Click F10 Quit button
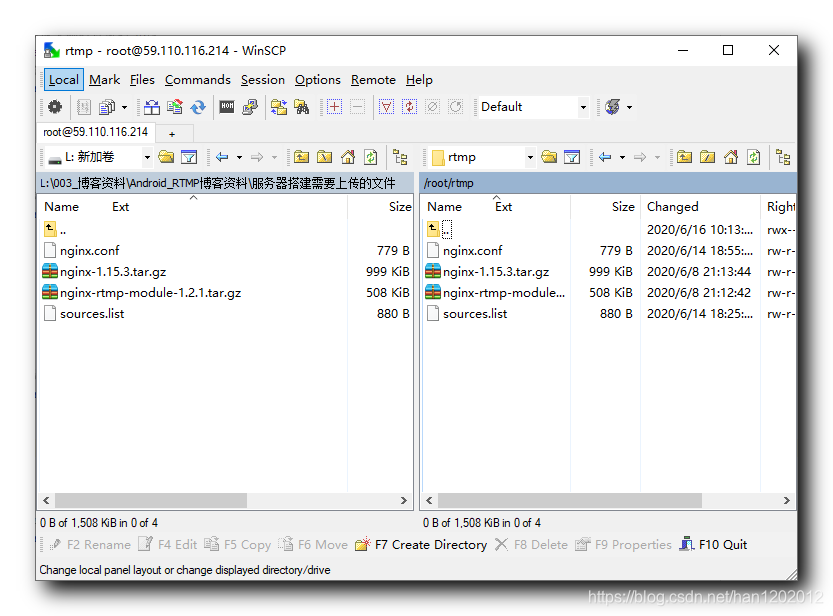The width and height of the screenshot is (833, 616). click(713, 545)
